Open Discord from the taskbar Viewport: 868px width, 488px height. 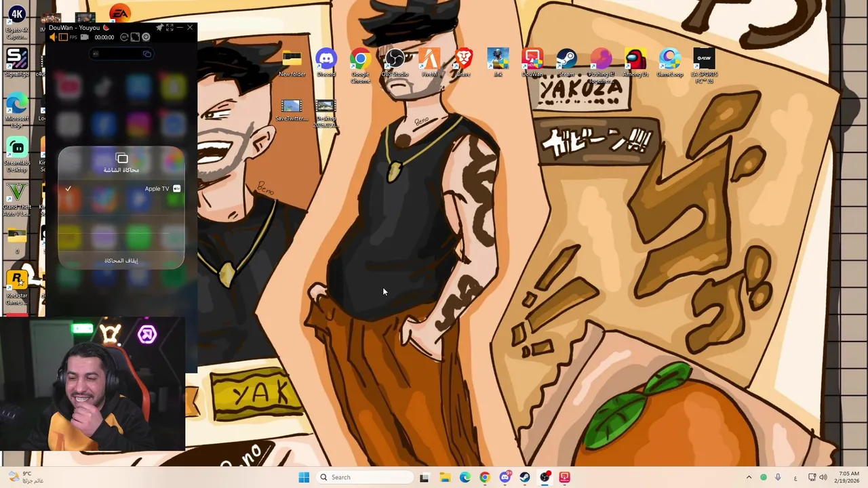(505, 477)
